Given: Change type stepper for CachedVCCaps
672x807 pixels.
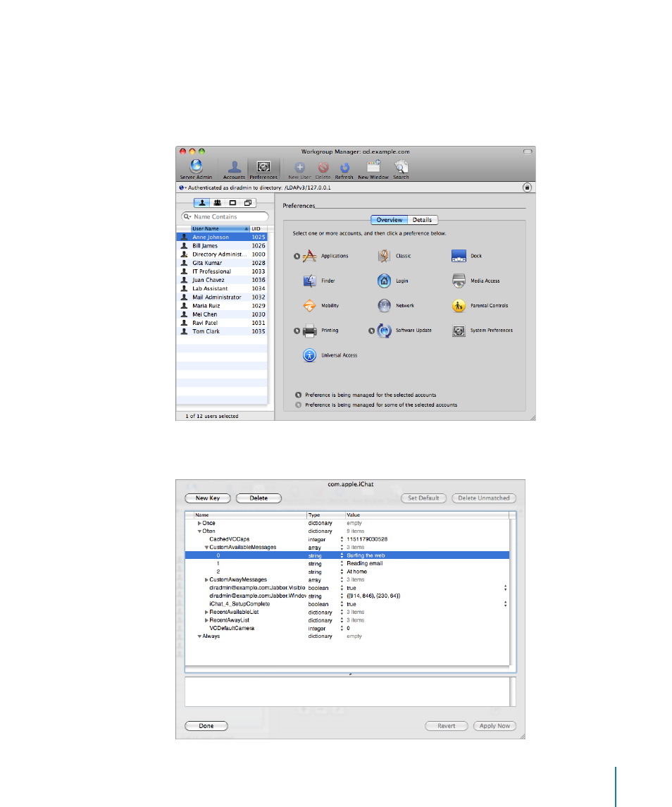Looking at the screenshot, I should pos(342,539).
